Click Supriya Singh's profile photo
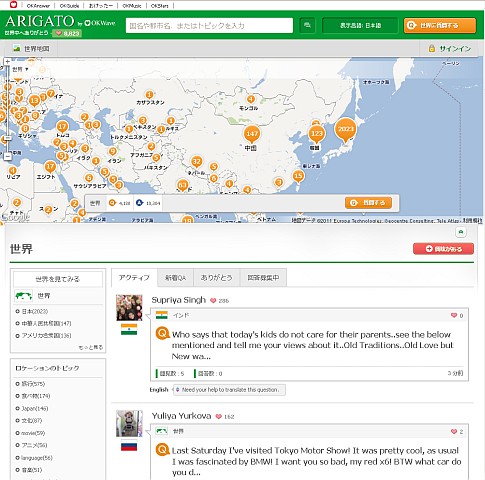The width and height of the screenshot is (485, 480). pyautogui.click(x=129, y=307)
